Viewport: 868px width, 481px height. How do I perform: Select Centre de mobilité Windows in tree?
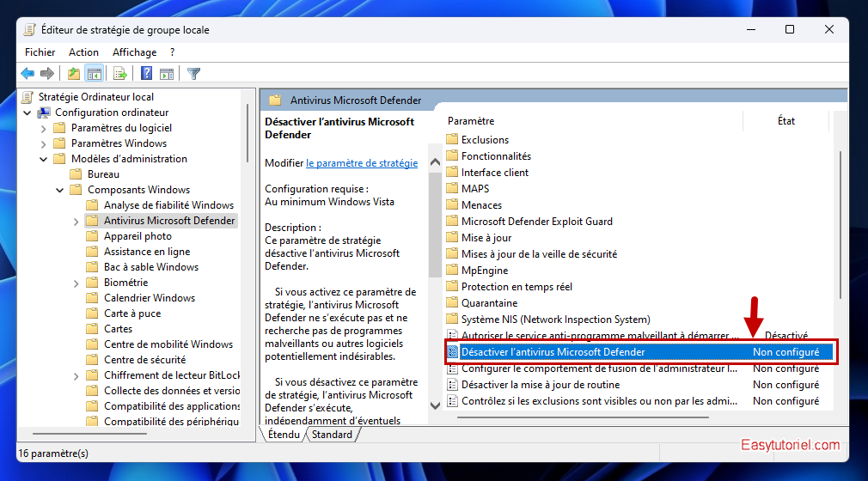(168, 344)
